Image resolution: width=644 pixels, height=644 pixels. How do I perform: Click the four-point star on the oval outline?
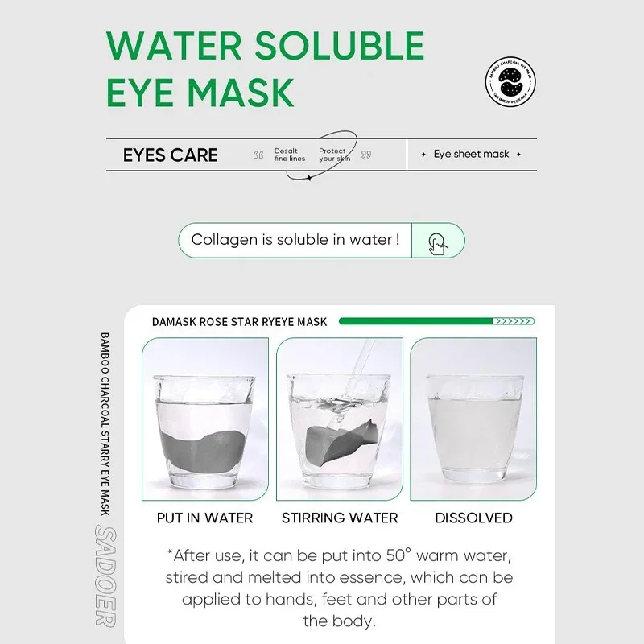[309, 177]
